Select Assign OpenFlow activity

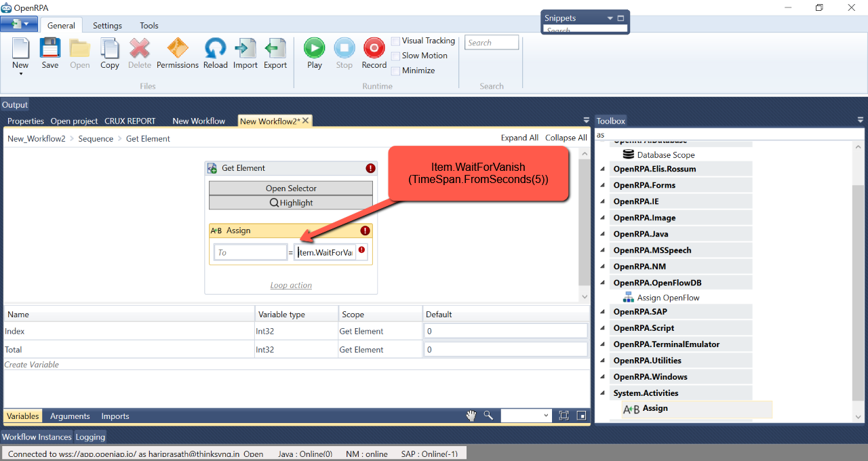pos(661,298)
